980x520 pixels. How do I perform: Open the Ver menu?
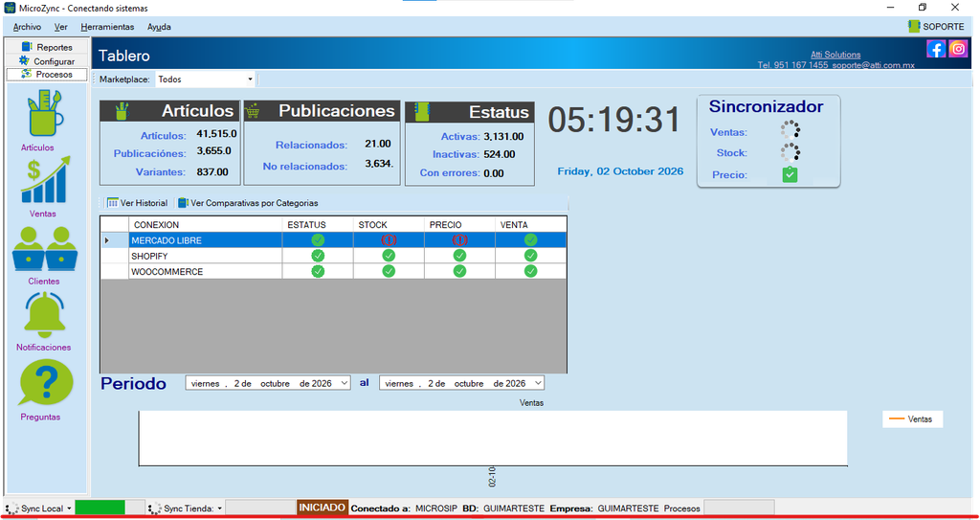60,27
